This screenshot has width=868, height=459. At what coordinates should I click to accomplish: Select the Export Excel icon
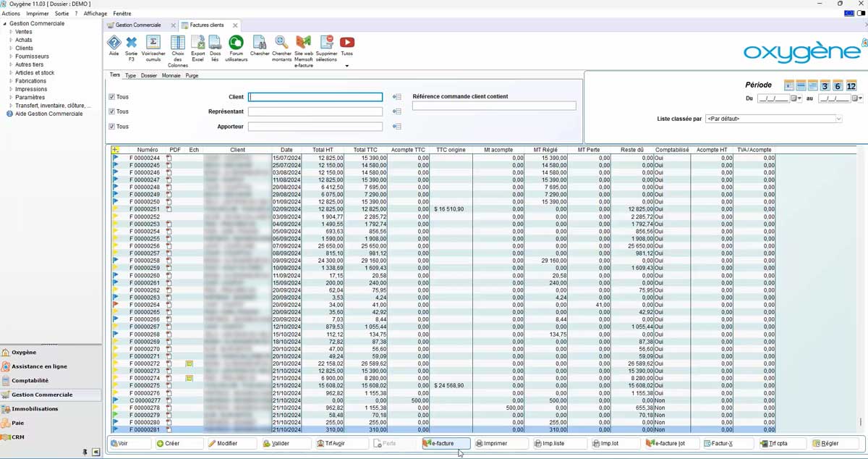click(197, 45)
